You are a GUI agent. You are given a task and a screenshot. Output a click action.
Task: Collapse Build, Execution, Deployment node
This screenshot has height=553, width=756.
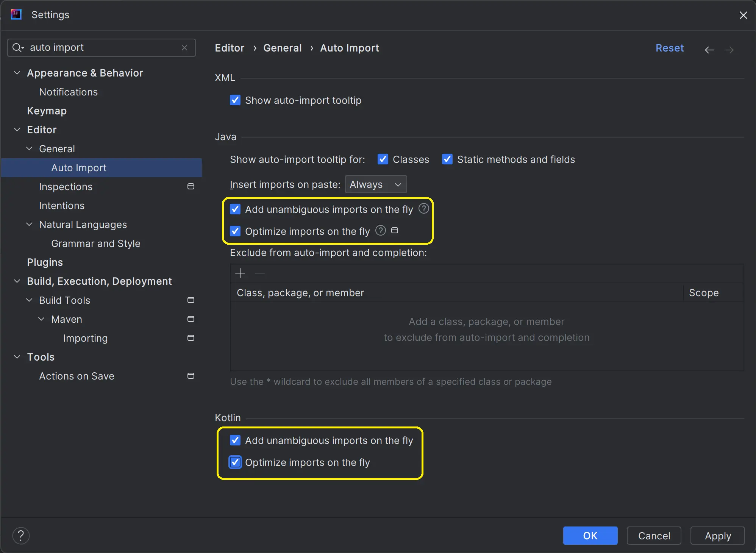(17, 281)
